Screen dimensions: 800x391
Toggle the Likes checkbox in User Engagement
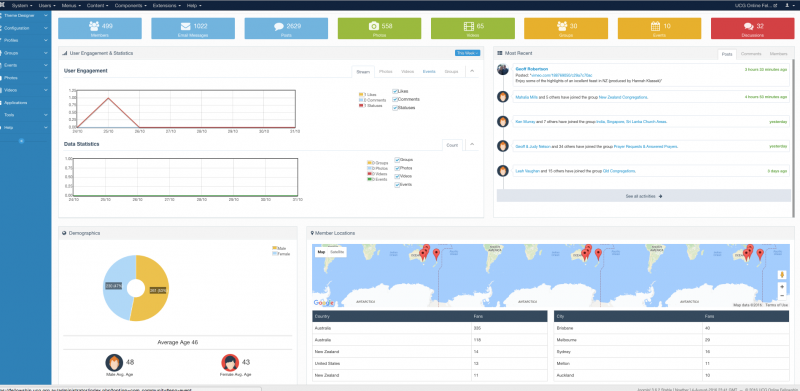pos(395,91)
